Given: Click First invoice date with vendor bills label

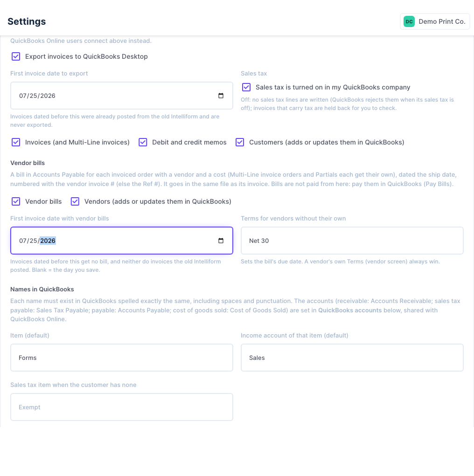Looking at the screenshot, I should click(60, 219).
